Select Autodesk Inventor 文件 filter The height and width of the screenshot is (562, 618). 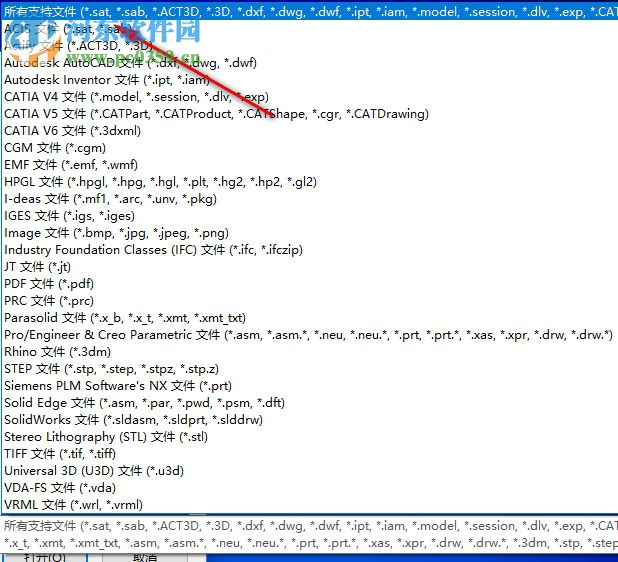pos(310,80)
